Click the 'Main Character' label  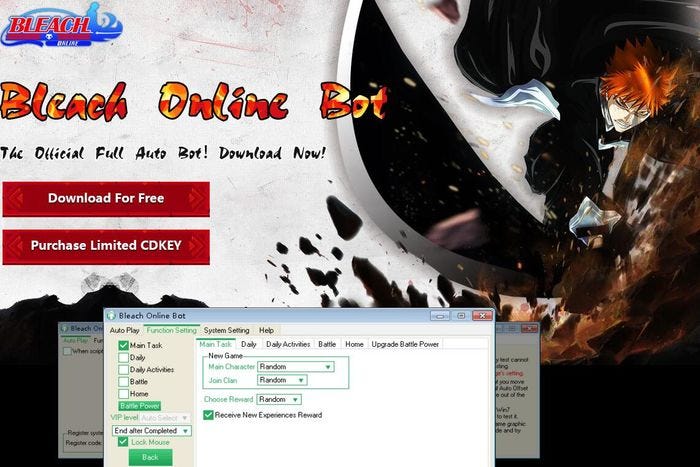coord(232,367)
